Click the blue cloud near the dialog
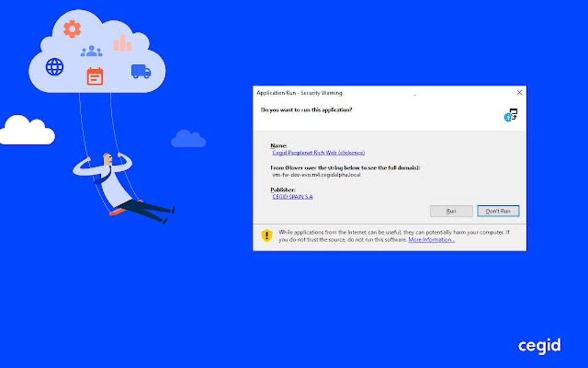Viewport: 588px width, 368px height. pos(189,138)
